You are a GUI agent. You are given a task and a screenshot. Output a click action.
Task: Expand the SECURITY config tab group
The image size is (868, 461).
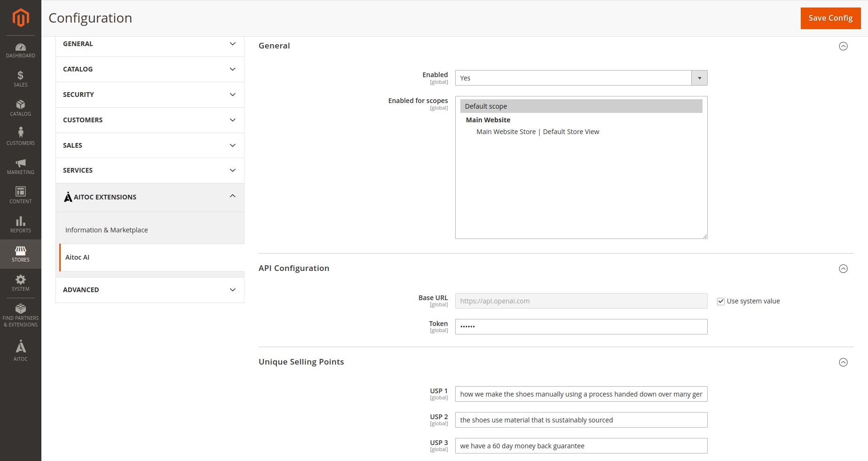(x=150, y=95)
